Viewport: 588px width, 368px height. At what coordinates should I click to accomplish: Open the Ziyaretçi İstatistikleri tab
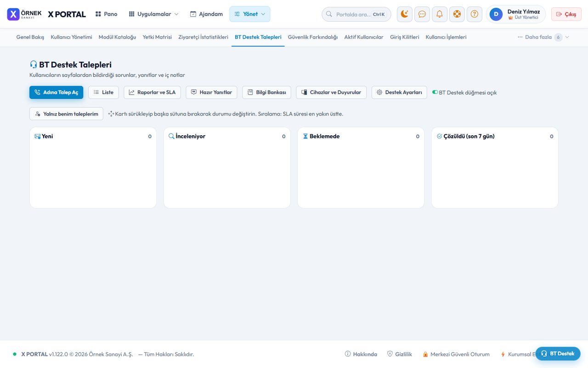coord(203,37)
